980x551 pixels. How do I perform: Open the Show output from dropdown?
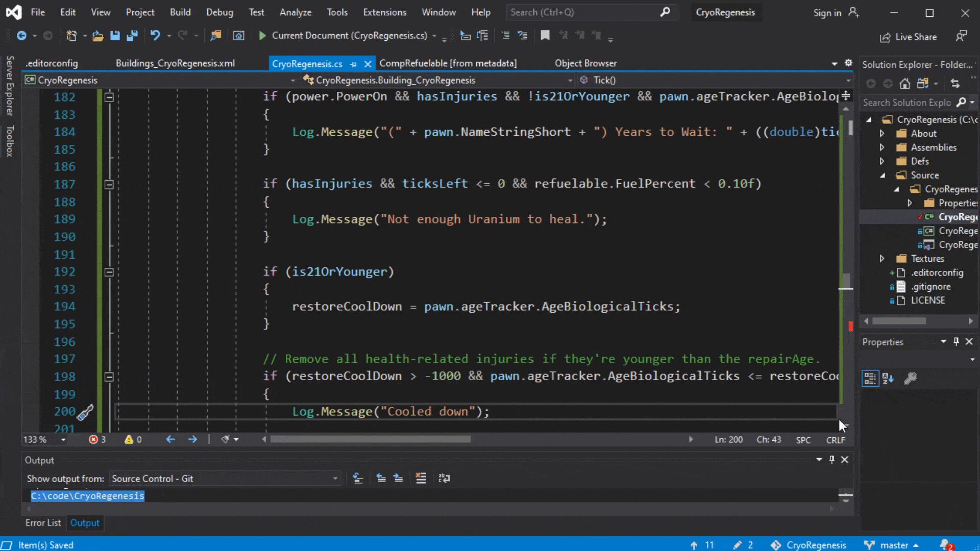(334, 479)
